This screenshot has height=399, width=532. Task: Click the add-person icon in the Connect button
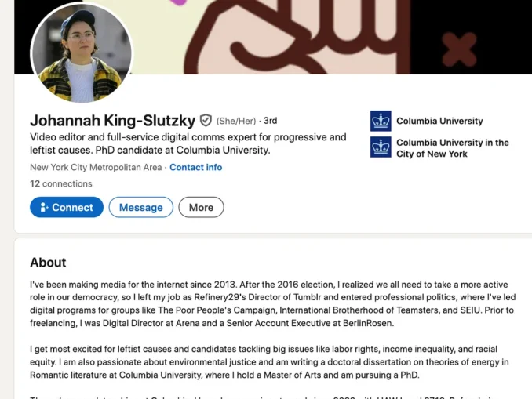(42, 207)
